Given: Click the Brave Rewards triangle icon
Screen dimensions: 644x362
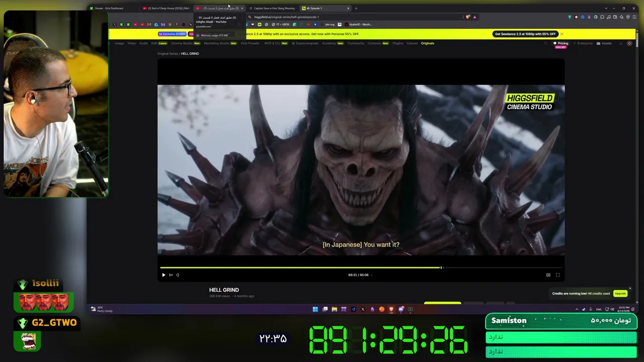Looking at the screenshot, I should click(474, 17).
